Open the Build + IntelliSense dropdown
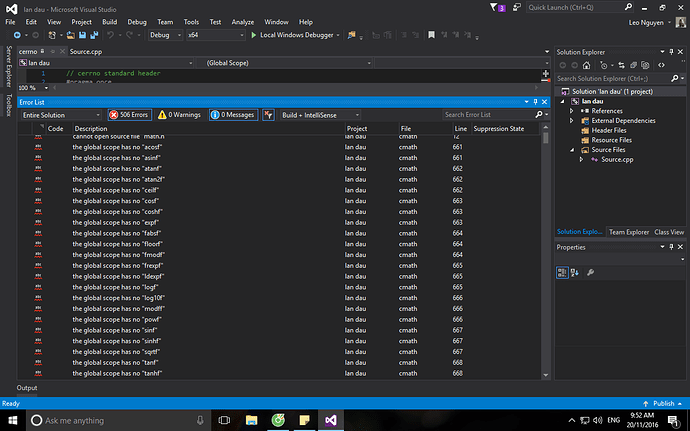This screenshot has width=690, height=431. point(320,115)
